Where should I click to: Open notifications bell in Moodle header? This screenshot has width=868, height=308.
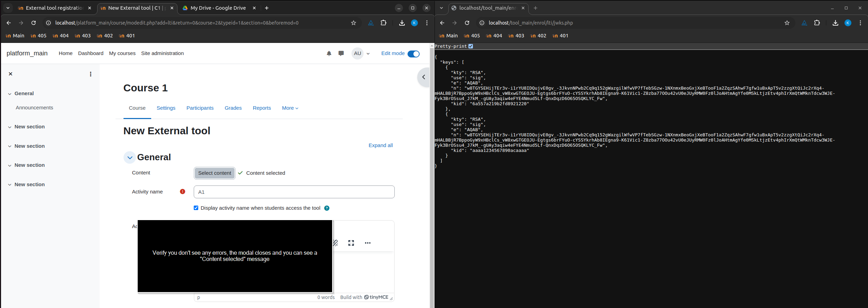point(329,53)
